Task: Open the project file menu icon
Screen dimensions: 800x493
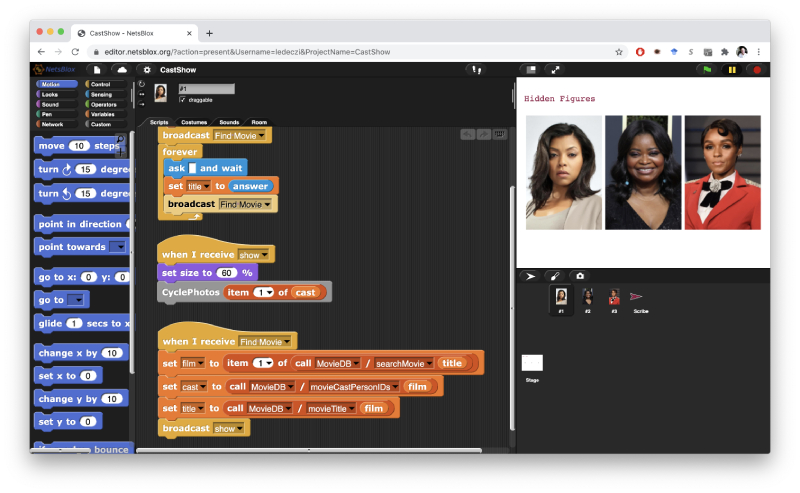Action: coord(96,70)
